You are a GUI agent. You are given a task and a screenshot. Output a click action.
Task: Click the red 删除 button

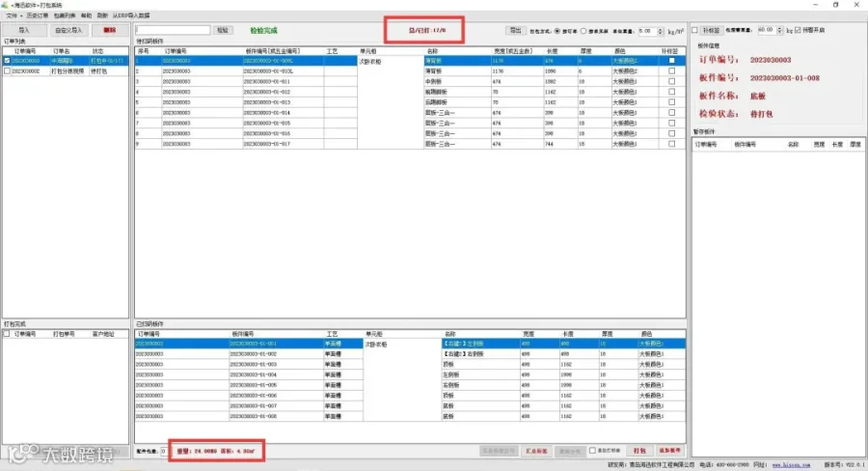click(110, 30)
